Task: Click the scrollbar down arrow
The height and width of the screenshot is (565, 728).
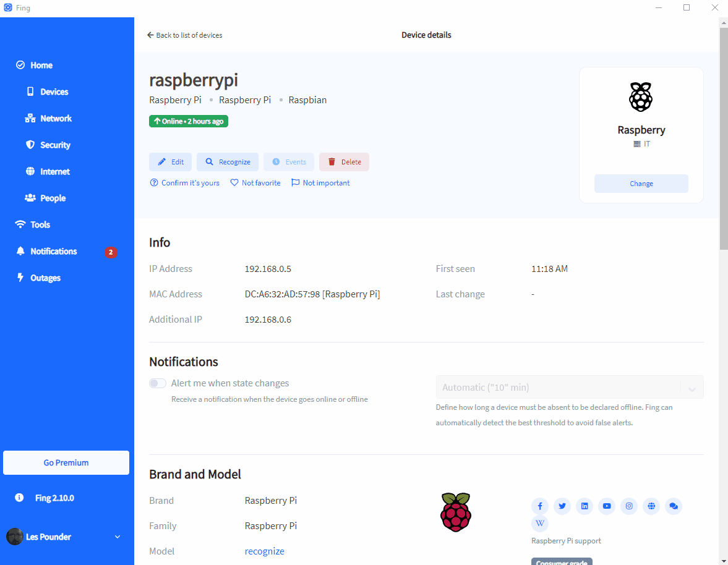Action: 723,560
